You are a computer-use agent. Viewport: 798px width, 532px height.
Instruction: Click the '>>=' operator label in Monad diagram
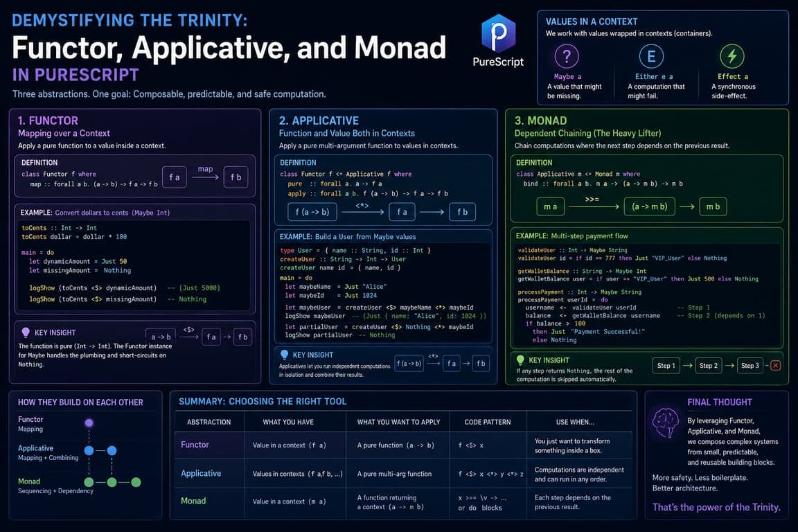(592, 199)
